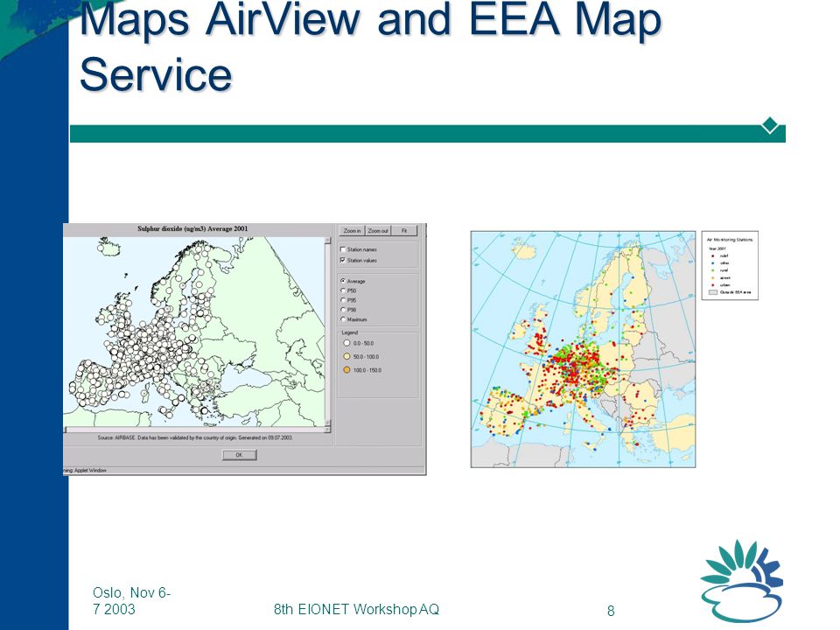Click the orange 'street' legend dot

(712, 278)
